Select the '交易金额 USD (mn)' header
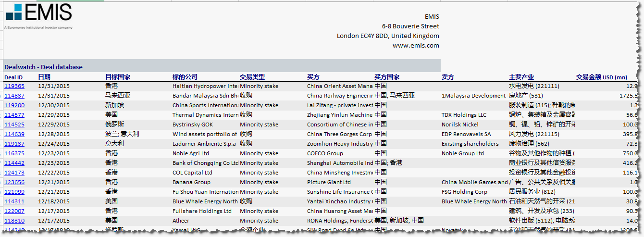This screenshot has height=237, width=644. click(x=602, y=77)
